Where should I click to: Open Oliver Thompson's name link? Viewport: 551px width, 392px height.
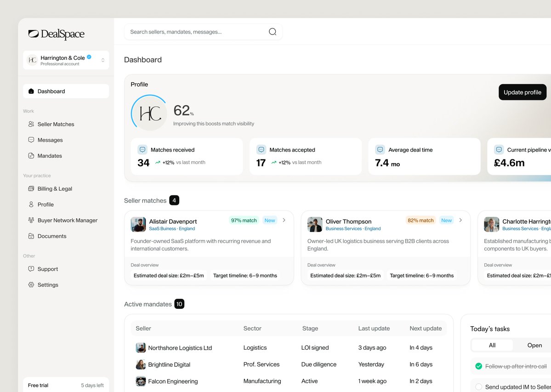click(349, 222)
